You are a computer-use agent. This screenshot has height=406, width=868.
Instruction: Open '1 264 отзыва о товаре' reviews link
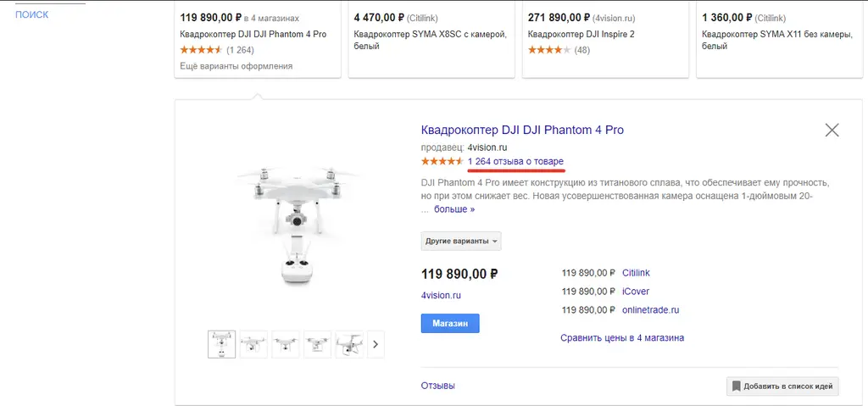(515, 162)
